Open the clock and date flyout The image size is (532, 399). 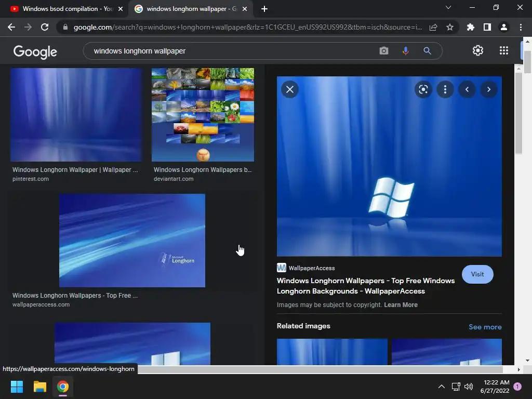[495, 387]
